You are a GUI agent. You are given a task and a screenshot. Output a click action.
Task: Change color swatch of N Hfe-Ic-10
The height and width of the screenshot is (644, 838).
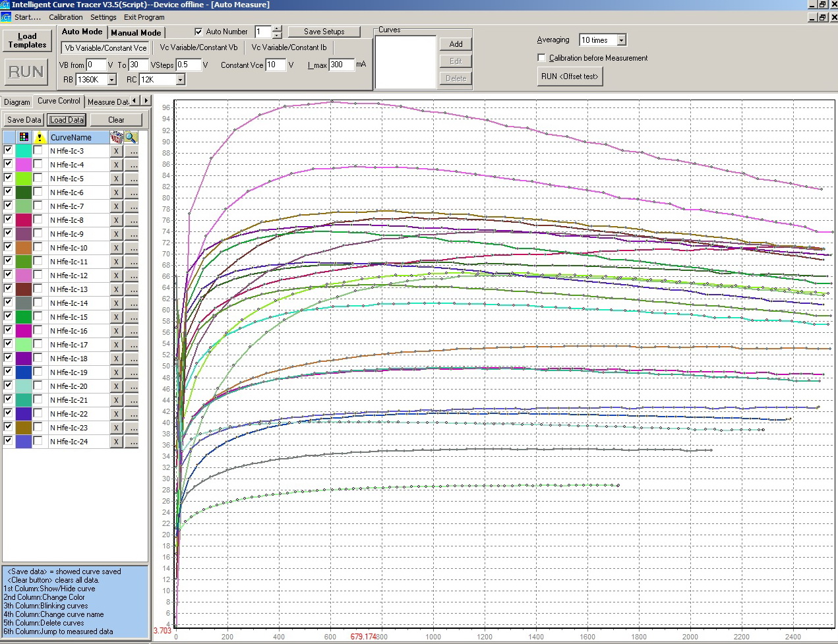point(24,248)
